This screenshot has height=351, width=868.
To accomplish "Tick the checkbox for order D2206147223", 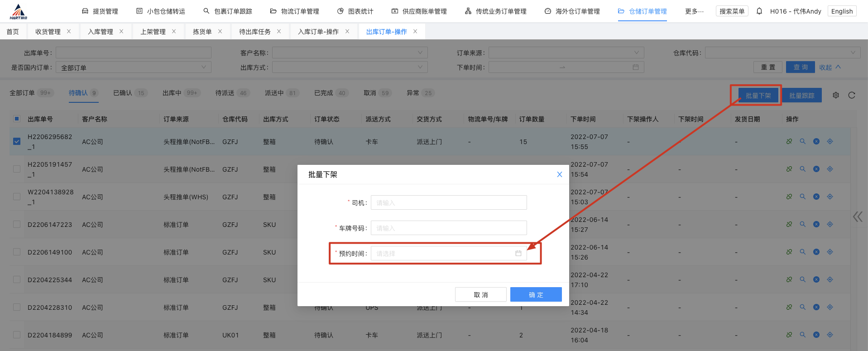I will coord(17,224).
